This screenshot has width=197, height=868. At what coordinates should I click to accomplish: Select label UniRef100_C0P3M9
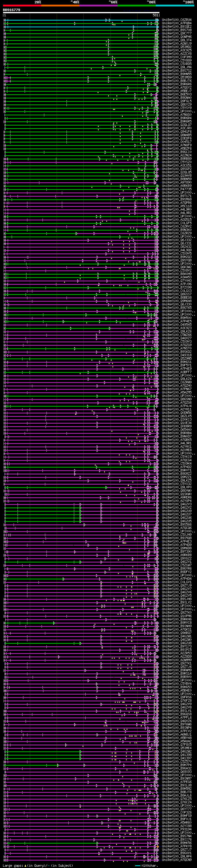(177, 57)
